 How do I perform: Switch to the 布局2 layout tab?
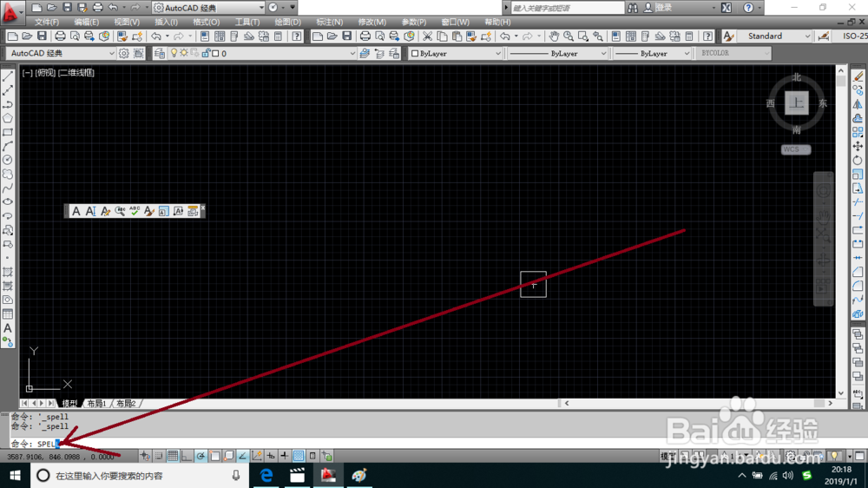pyautogui.click(x=126, y=403)
